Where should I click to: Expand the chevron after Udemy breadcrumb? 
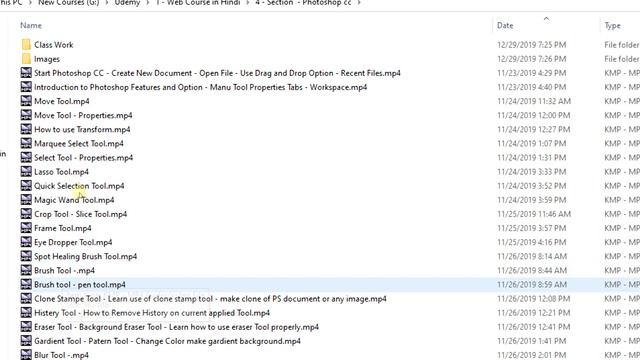click(148, 3)
